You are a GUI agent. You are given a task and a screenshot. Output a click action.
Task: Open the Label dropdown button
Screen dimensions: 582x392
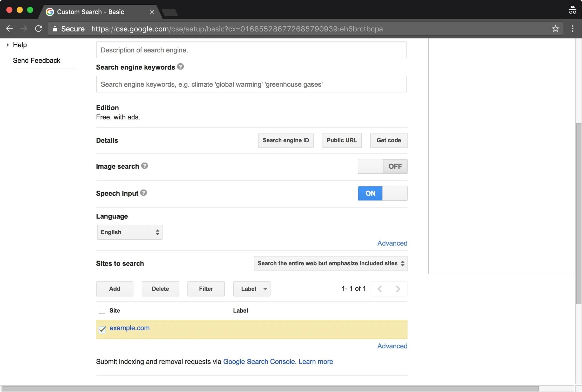(252, 289)
